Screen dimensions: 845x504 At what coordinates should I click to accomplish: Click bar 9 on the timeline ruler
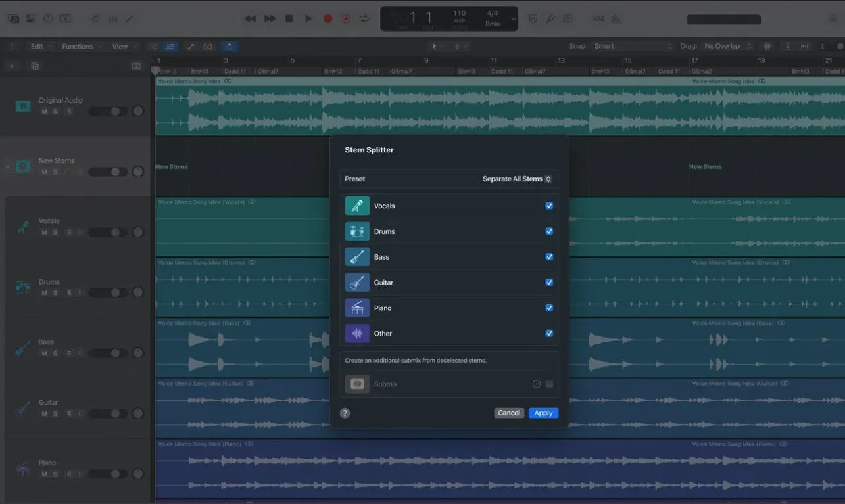[426, 61]
